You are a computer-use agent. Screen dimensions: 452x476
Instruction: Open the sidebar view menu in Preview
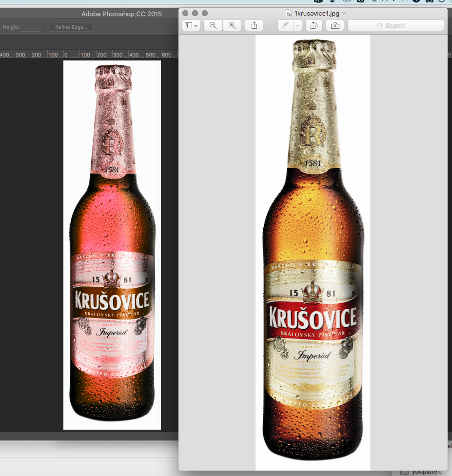click(191, 25)
